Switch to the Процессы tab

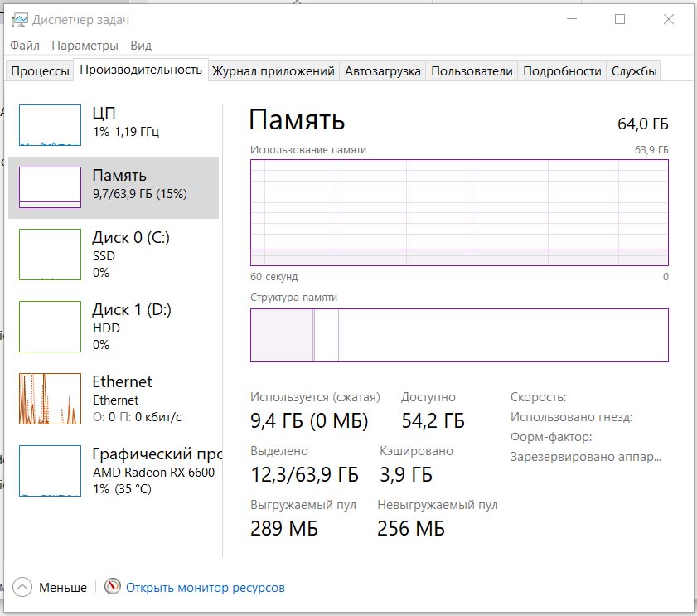pos(40,71)
